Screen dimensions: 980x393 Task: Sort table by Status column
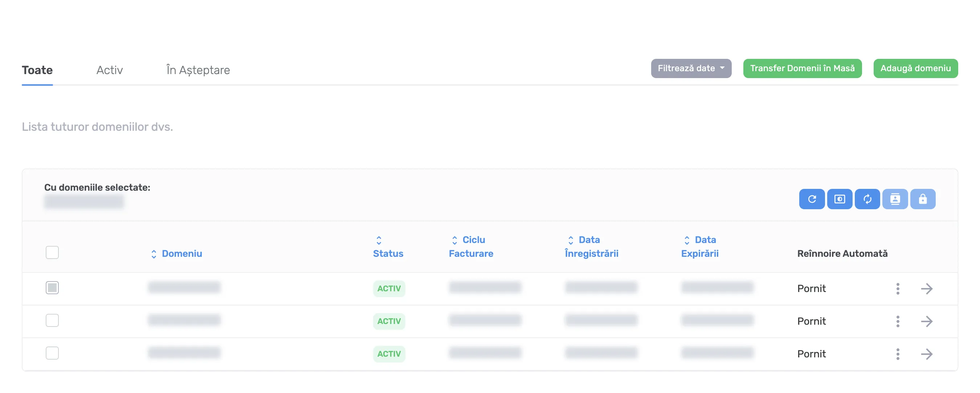(x=388, y=247)
